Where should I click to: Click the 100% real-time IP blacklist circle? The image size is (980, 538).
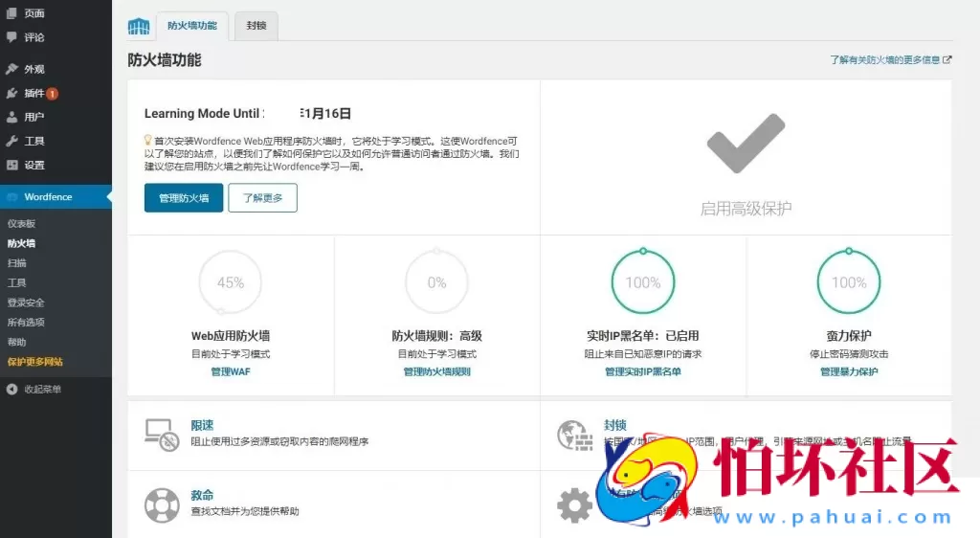click(x=643, y=281)
